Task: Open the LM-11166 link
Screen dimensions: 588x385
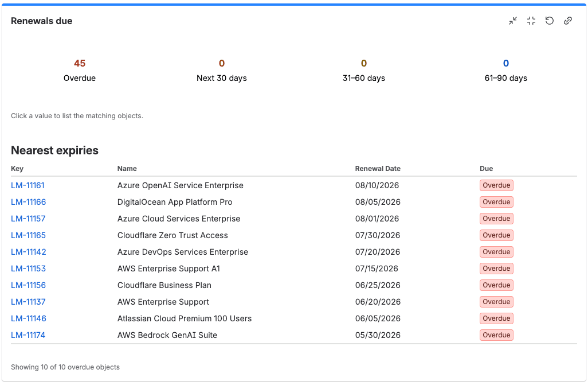Action: tap(29, 202)
